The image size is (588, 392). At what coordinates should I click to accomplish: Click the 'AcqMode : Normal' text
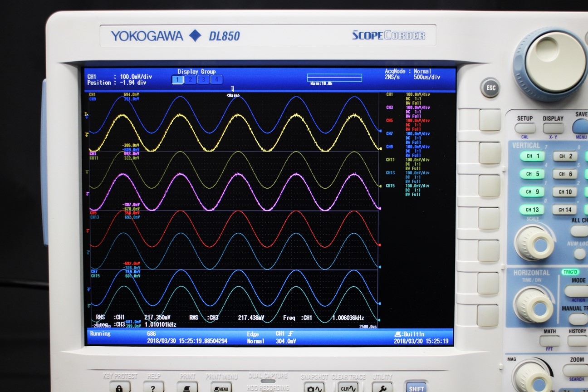click(x=408, y=71)
